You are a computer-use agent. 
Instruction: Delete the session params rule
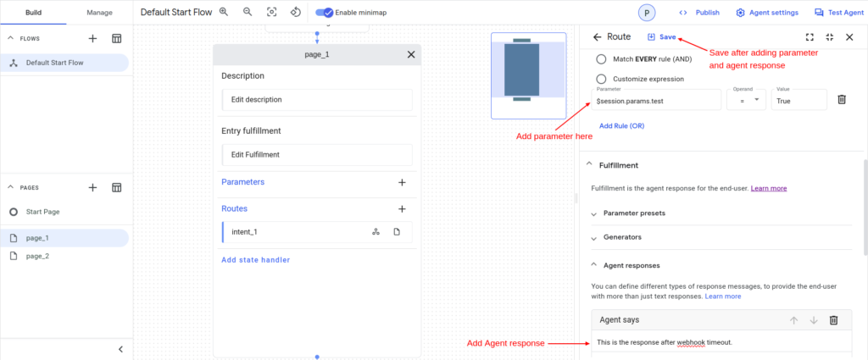click(x=842, y=100)
